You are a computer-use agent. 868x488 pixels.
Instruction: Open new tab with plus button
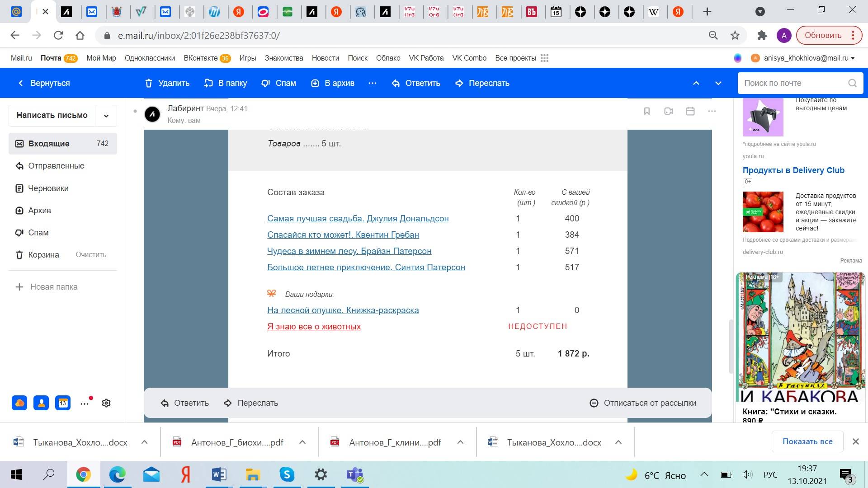pos(707,12)
